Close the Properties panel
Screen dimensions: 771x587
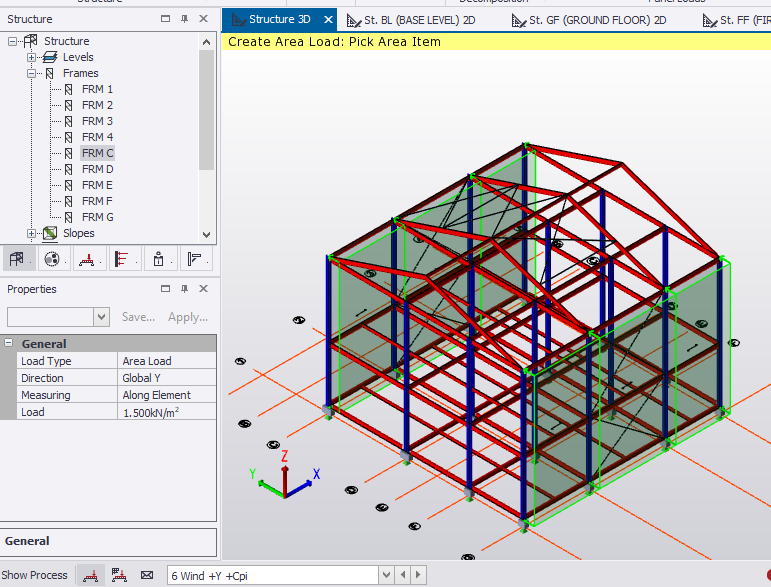tap(204, 289)
